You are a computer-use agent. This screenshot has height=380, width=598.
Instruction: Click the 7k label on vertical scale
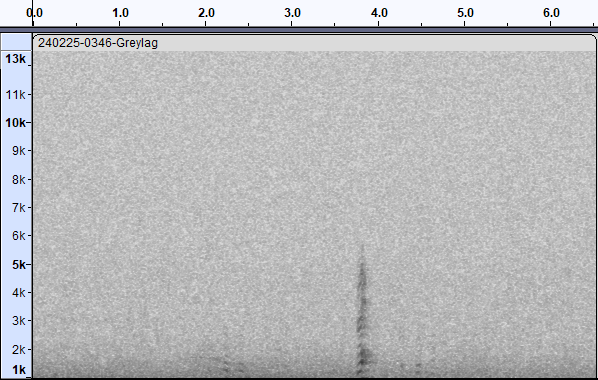[x=18, y=208]
